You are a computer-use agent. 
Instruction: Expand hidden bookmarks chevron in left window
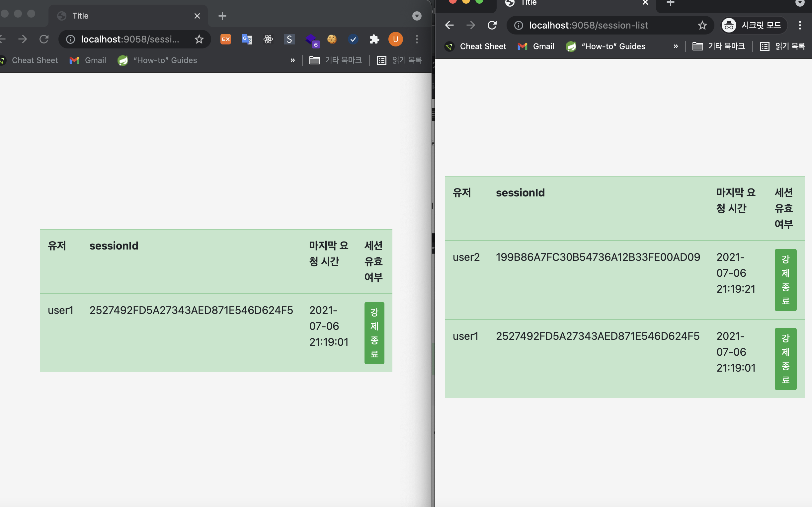pyautogui.click(x=292, y=60)
